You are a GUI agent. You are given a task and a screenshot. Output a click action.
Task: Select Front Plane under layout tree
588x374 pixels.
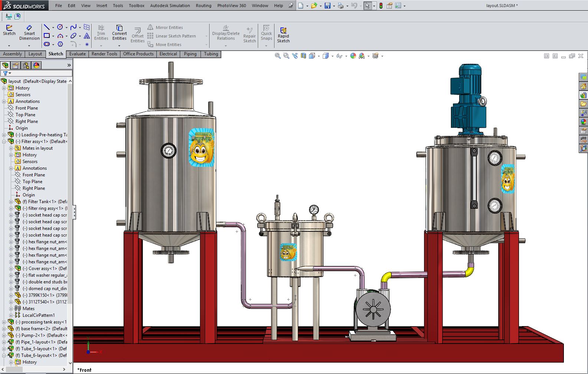[26, 108]
